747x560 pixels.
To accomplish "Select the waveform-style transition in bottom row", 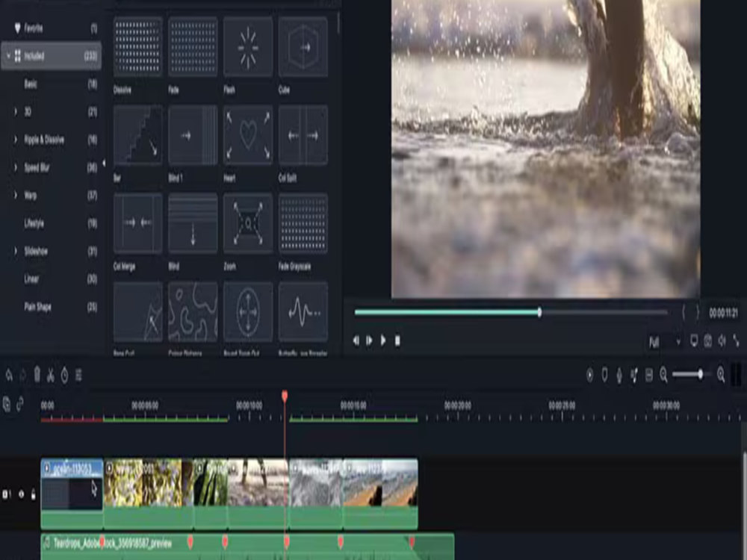I will pos(303,312).
